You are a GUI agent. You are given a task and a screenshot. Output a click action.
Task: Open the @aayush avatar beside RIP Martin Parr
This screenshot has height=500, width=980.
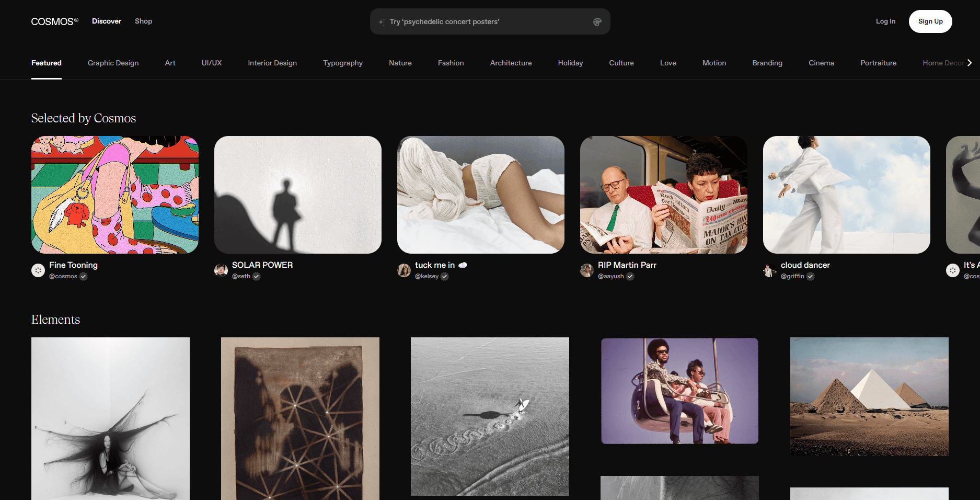(x=587, y=270)
